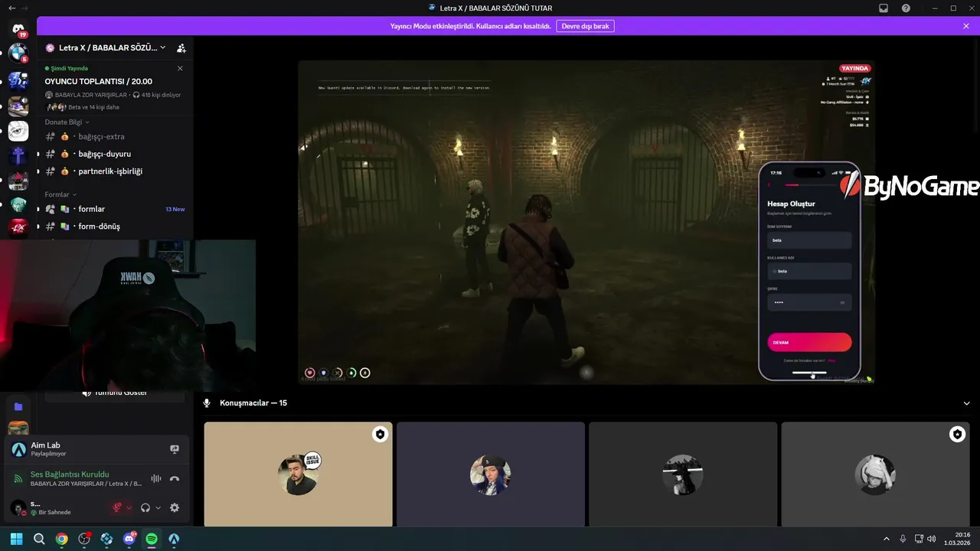Image resolution: width=980 pixels, height=551 pixels.
Task: Open Discord inbox icon in title bar
Action: pos(883,8)
